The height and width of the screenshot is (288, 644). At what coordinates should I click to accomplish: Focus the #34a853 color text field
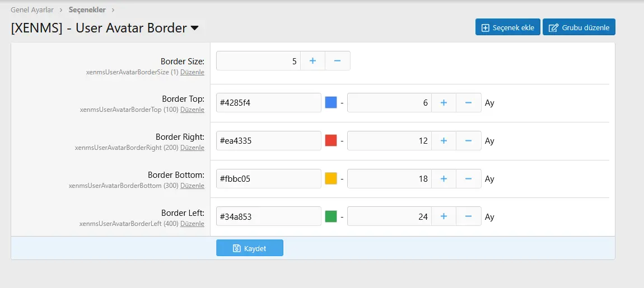[269, 216]
